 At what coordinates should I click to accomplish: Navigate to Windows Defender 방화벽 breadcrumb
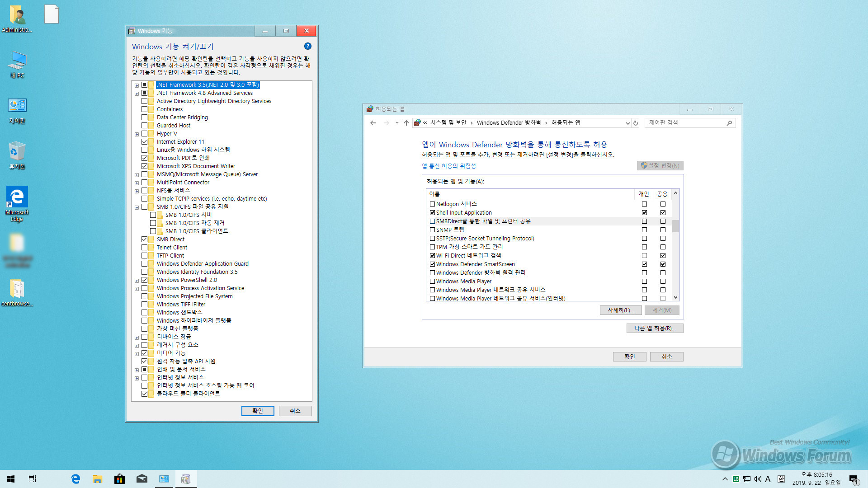[x=509, y=123]
